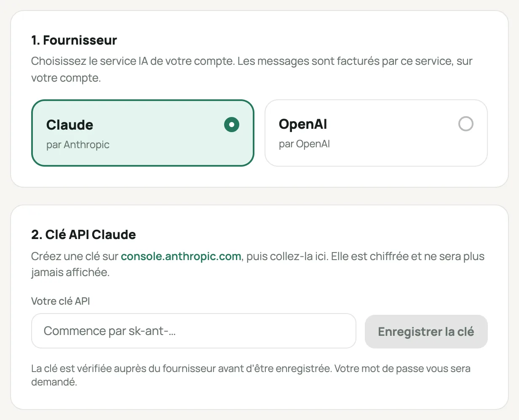
Task: Click the "2. Clé API Claude" heading
Action: [x=83, y=234]
